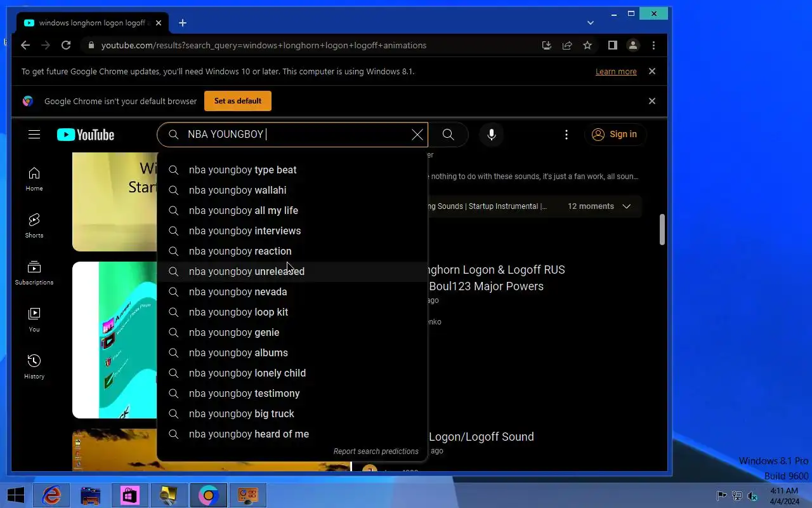Open the Chrome profile avatar
The image size is (812, 508).
click(633, 45)
